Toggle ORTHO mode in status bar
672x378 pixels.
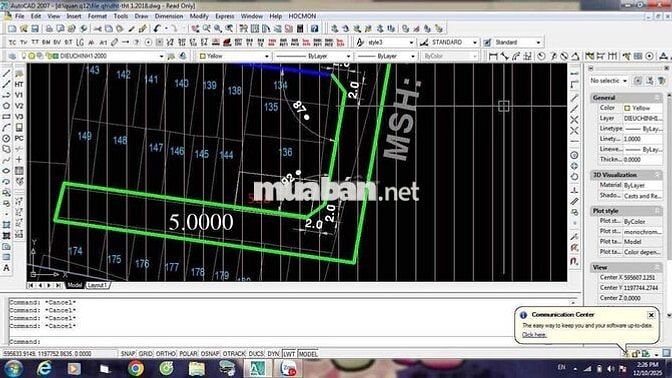tap(166, 354)
